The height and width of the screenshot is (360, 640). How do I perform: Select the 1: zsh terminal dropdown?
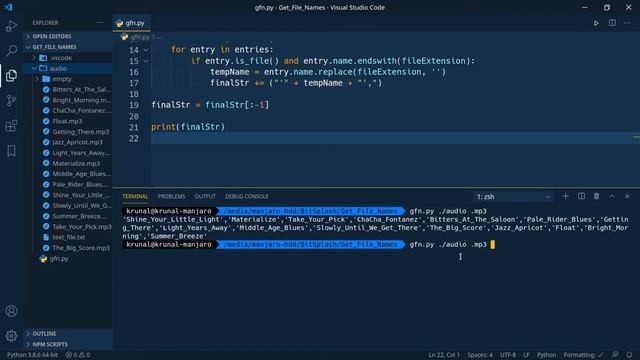pos(513,197)
